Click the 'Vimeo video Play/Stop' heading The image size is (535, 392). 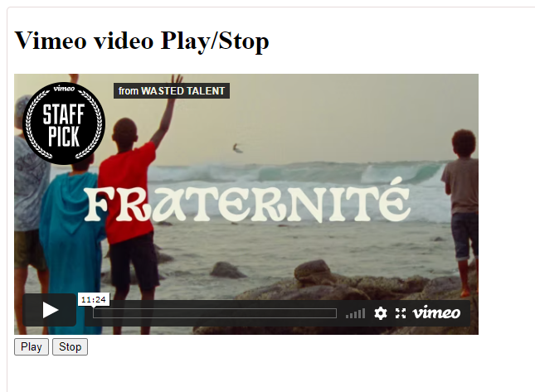pyautogui.click(x=142, y=41)
